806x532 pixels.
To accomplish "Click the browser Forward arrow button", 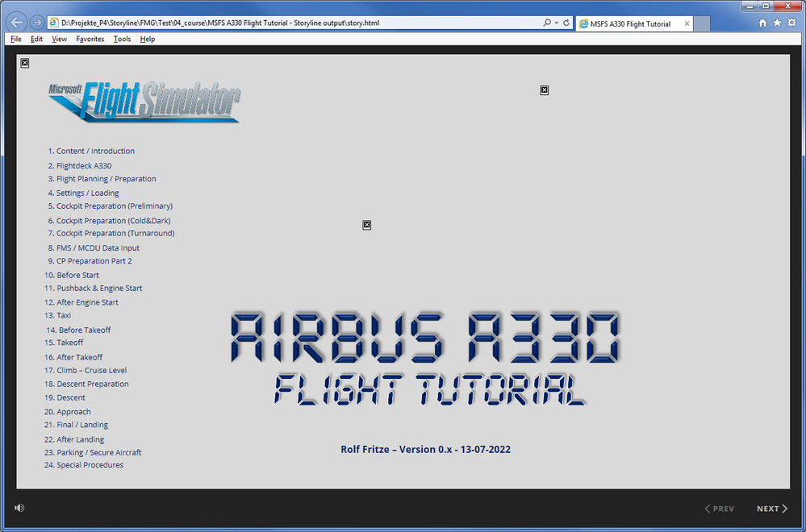I will tap(37, 23).
